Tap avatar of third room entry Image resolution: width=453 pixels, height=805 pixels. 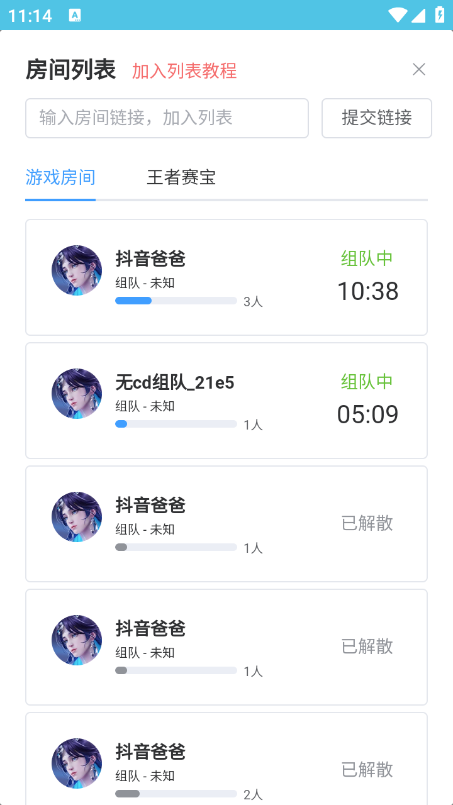click(x=77, y=516)
